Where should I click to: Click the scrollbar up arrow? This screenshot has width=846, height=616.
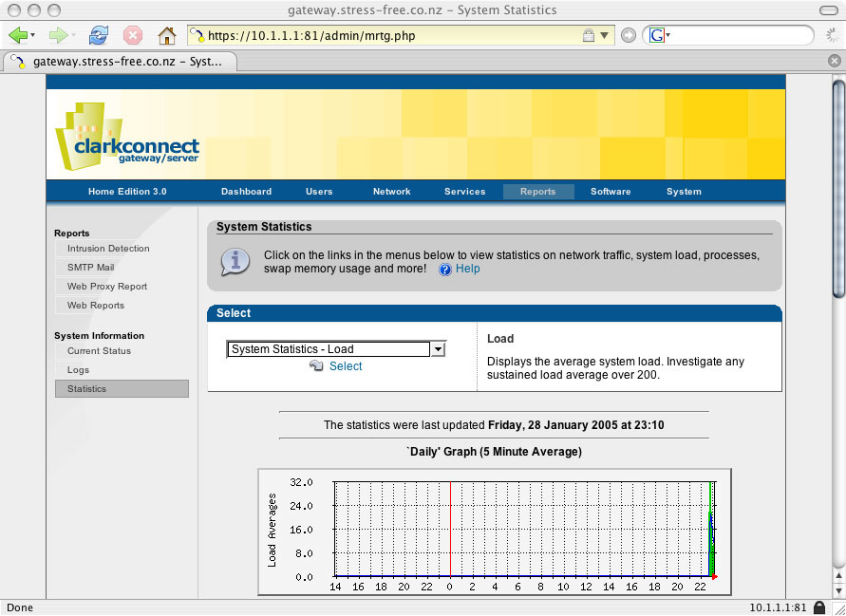click(x=838, y=576)
